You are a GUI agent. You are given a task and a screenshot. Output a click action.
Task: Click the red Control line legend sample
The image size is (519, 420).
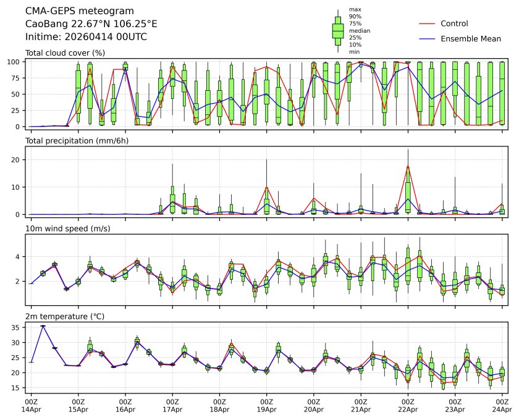point(428,23)
